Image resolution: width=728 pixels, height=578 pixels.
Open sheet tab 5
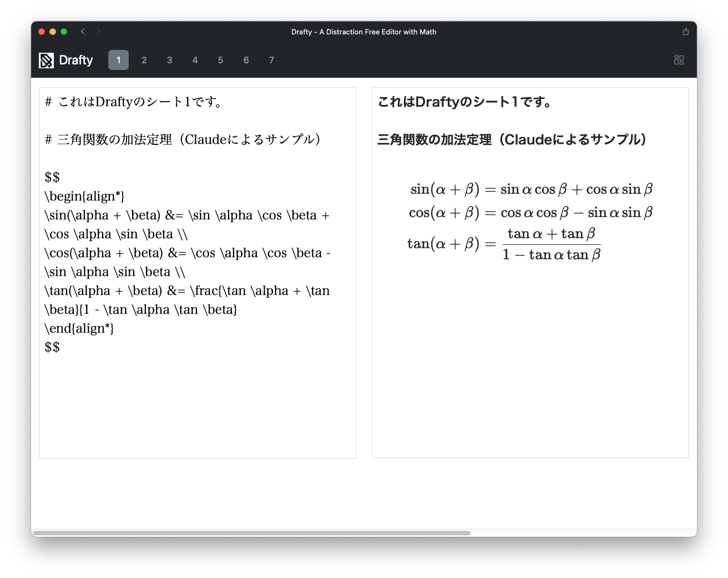[x=220, y=60]
